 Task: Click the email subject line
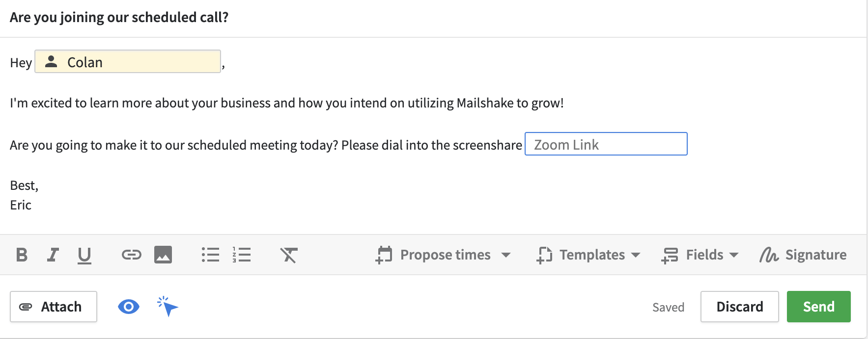[119, 18]
